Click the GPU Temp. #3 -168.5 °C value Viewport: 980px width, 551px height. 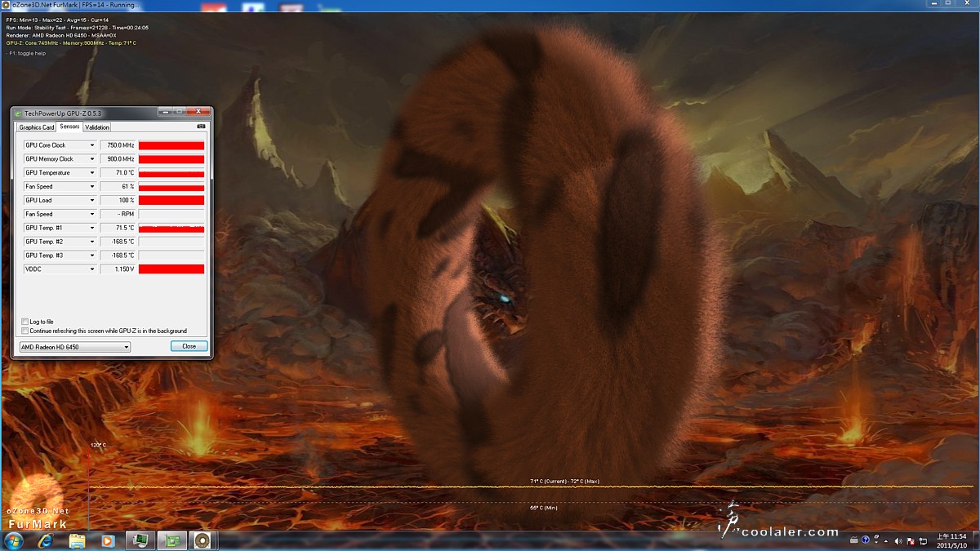click(118, 255)
